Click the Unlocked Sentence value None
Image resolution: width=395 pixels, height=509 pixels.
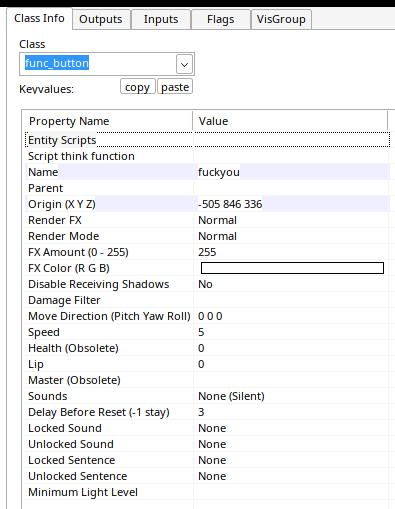click(212, 476)
